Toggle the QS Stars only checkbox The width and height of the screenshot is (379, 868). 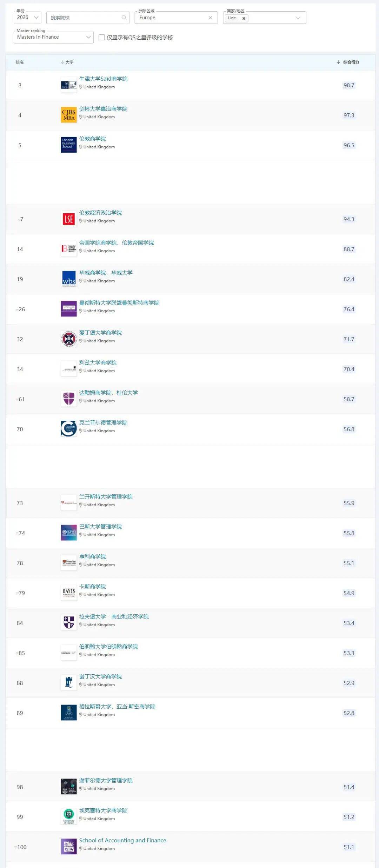pos(102,37)
